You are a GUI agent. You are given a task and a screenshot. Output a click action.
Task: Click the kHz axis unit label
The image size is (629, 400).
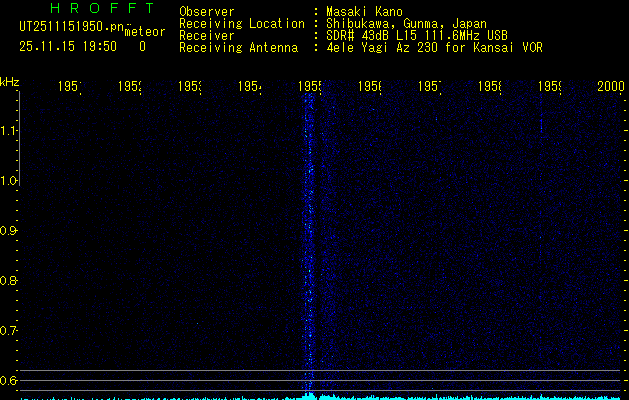click(x=9, y=82)
